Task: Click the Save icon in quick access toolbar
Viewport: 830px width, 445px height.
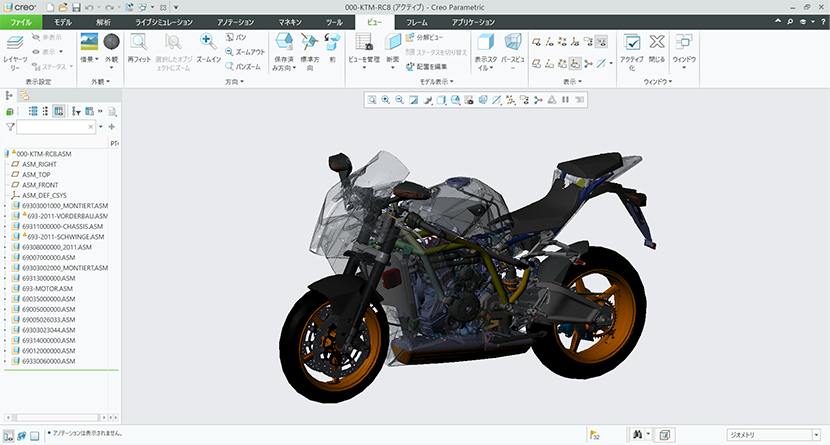Action: (x=76, y=7)
